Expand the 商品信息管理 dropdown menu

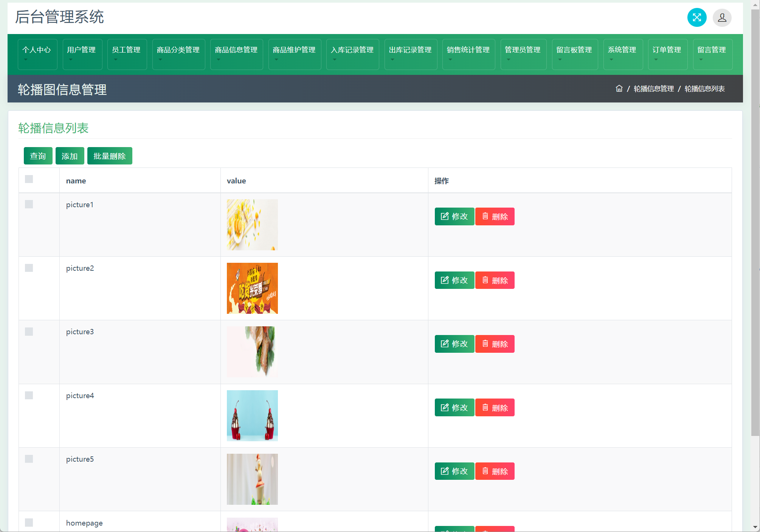point(236,54)
